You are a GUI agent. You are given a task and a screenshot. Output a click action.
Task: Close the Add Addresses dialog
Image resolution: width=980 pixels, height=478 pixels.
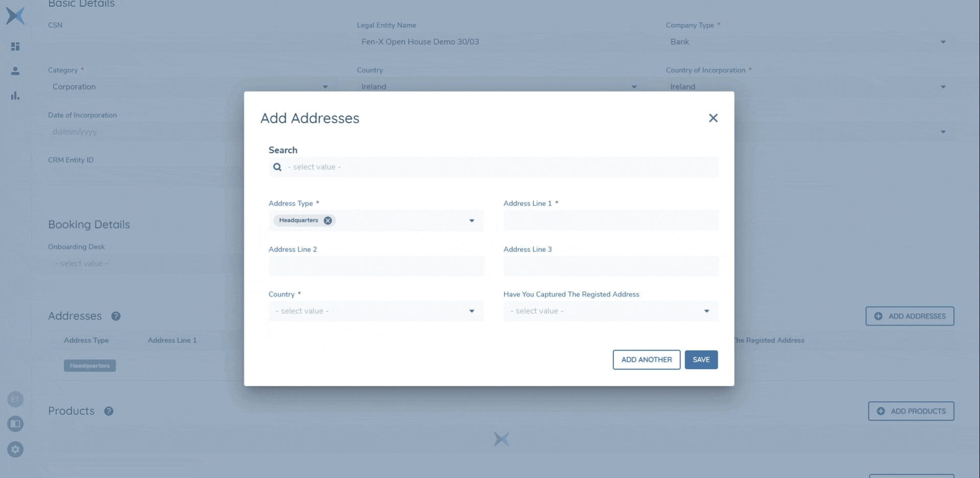point(713,118)
